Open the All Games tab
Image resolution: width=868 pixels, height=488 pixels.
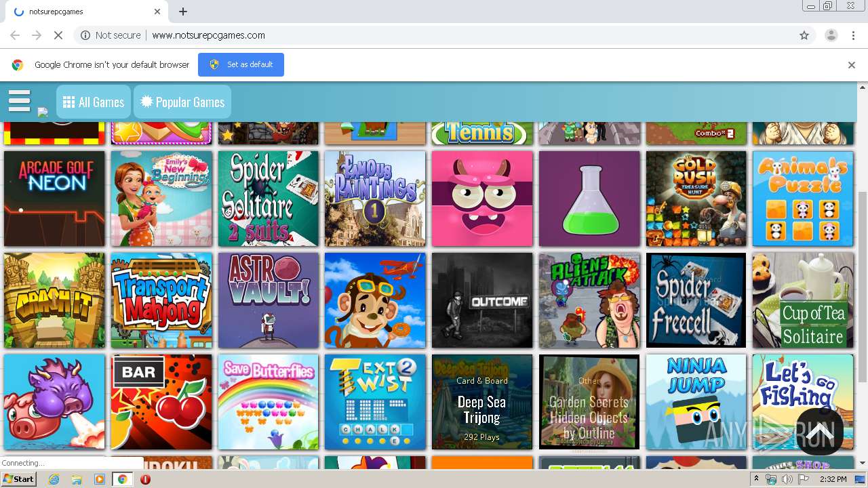[x=94, y=102]
